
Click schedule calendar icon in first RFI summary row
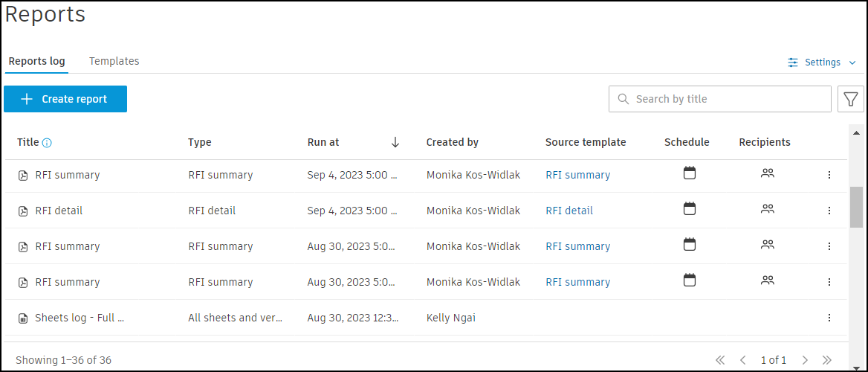[x=690, y=173]
